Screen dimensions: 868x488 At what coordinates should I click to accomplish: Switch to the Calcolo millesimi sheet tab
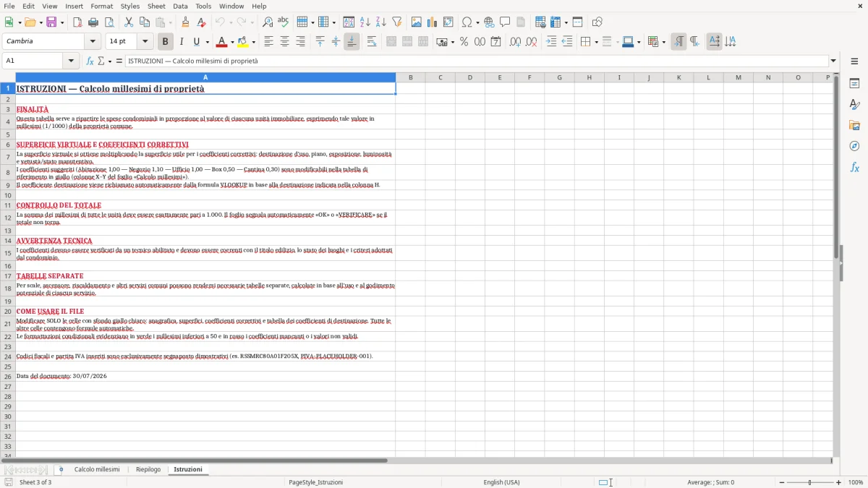(97, 470)
